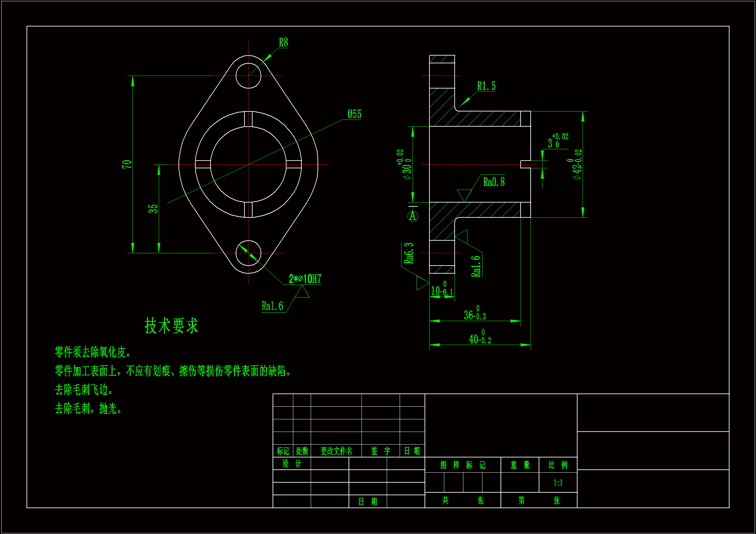Click the R8 radius dimension label
Viewport: 756px width, 534px height.
coord(283,43)
